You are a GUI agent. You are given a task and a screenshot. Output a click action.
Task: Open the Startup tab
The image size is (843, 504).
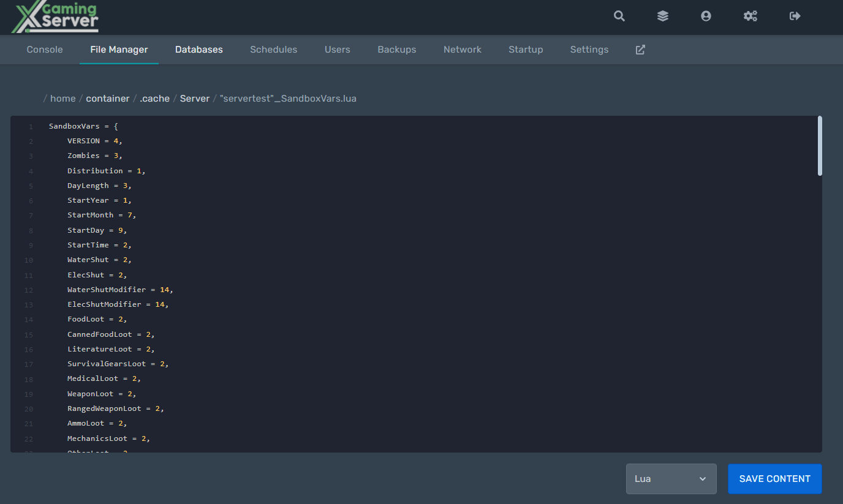pos(526,50)
